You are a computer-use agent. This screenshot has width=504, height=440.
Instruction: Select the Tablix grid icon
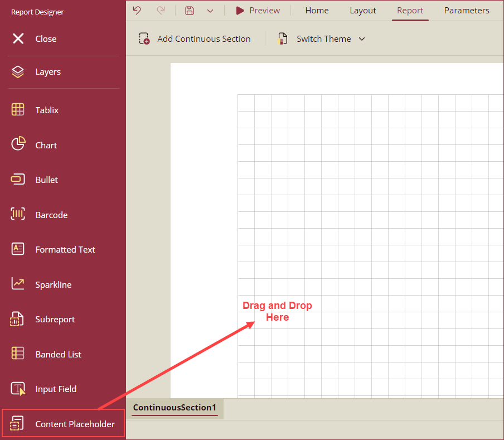(x=18, y=110)
